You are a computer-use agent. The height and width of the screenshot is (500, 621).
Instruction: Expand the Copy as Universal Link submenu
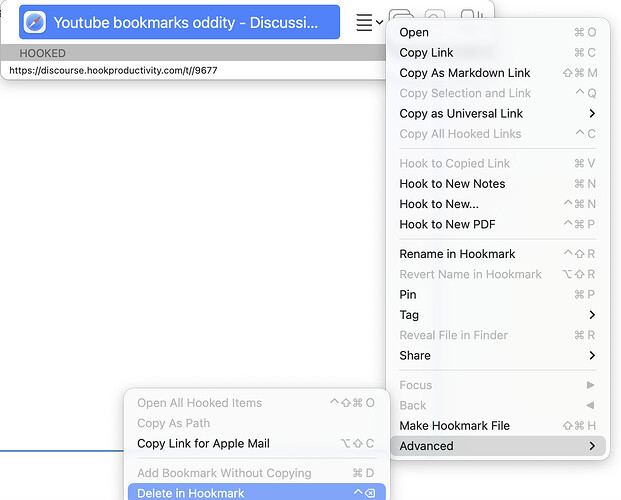(592, 113)
